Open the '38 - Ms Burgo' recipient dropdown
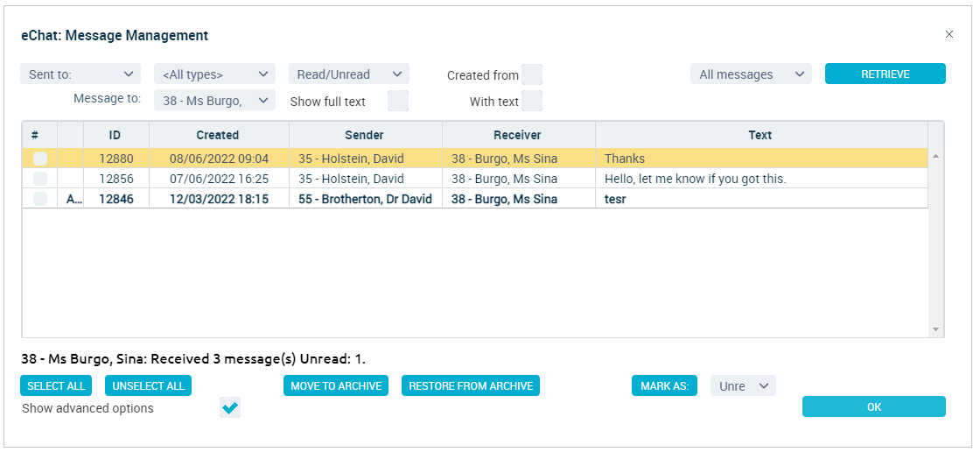The height and width of the screenshot is (452, 980). tap(214, 100)
